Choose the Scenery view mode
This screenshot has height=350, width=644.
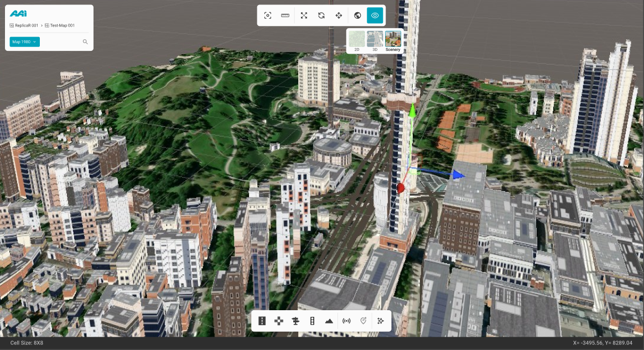click(393, 40)
